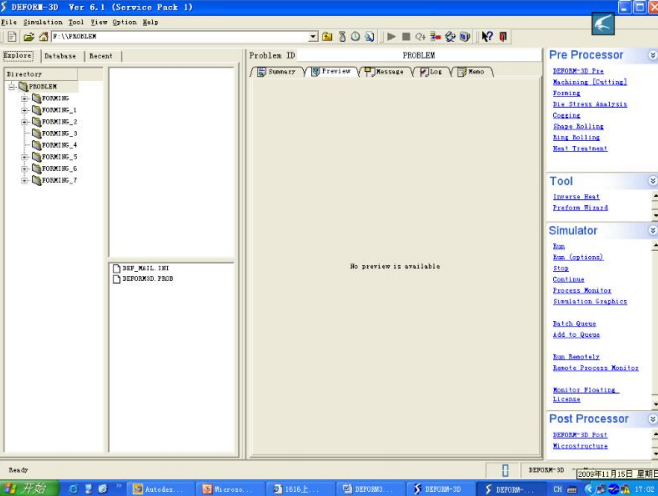Click the context help arrow-question icon

(x=487, y=37)
